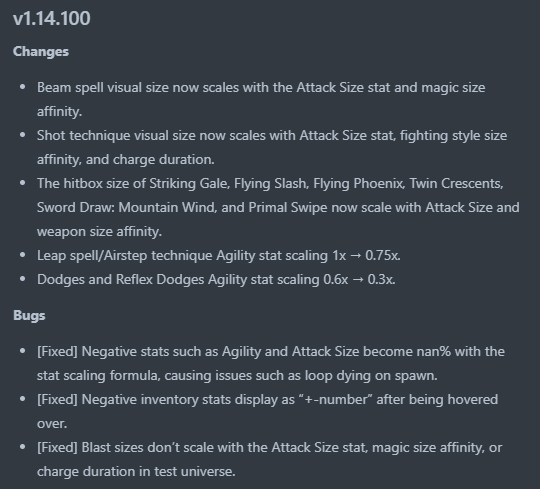Viewport: 540px width, 489px height.
Task: Click the Shot technique visual size line
Action: (272, 136)
